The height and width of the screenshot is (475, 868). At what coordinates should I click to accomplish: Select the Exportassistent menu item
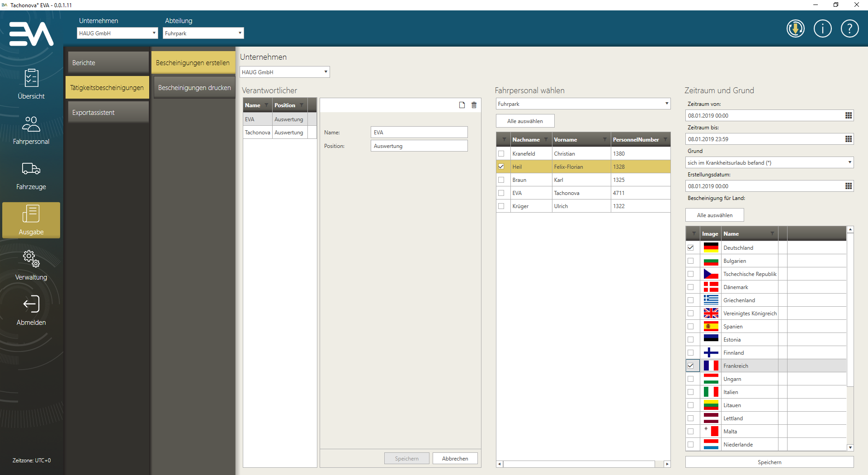(108, 113)
